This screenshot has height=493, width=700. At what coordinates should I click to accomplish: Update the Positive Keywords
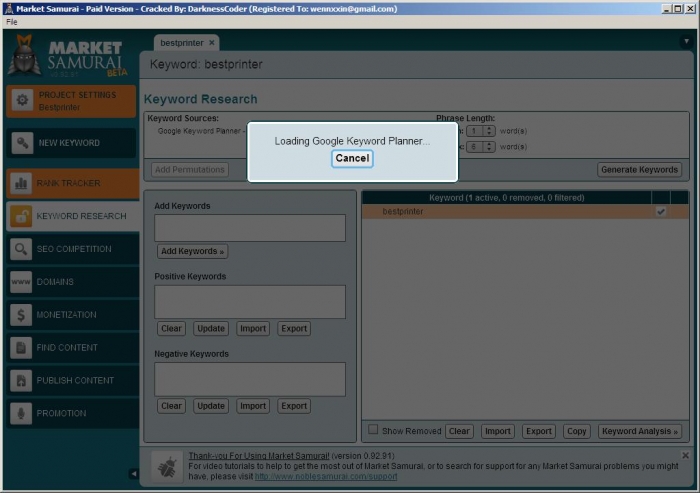211,329
